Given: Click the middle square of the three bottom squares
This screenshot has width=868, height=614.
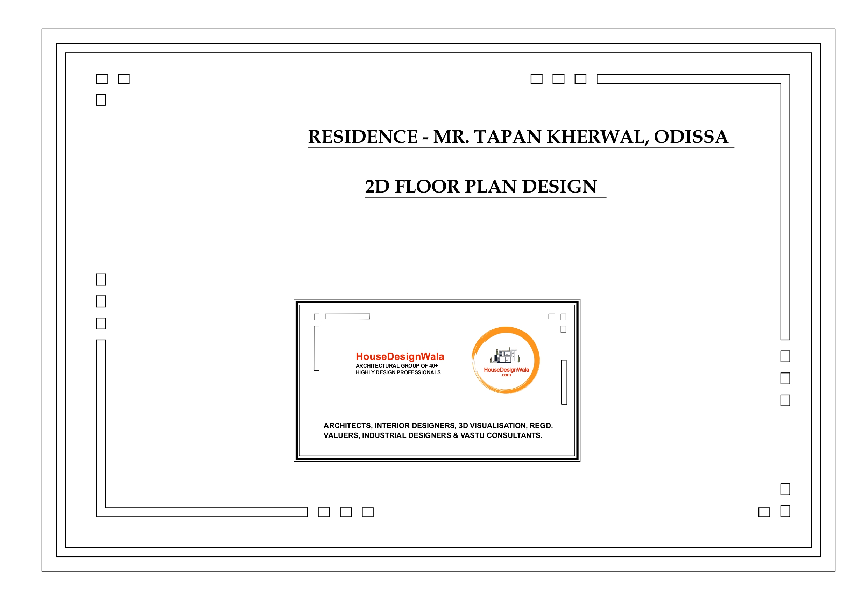Looking at the screenshot, I should (346, 512).
